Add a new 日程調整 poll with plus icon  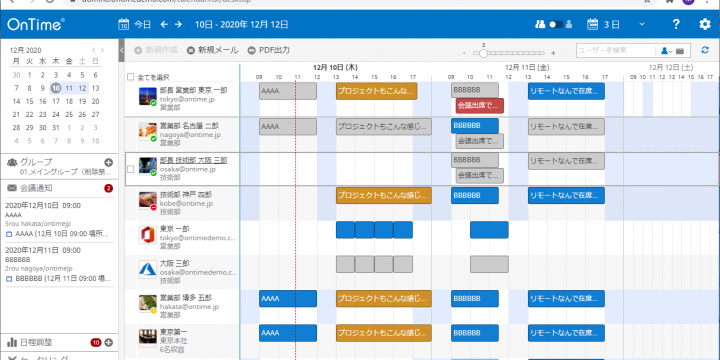click(108, 342)
